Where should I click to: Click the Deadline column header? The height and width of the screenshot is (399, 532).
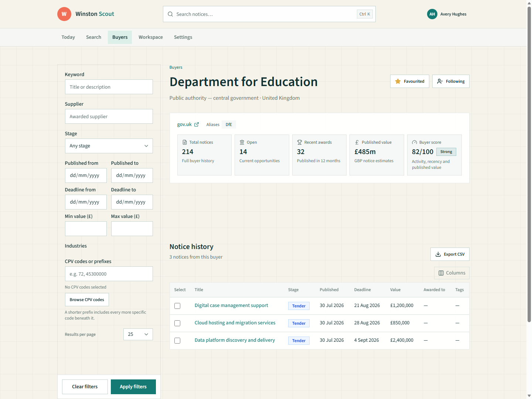click(x=362, y=290)
